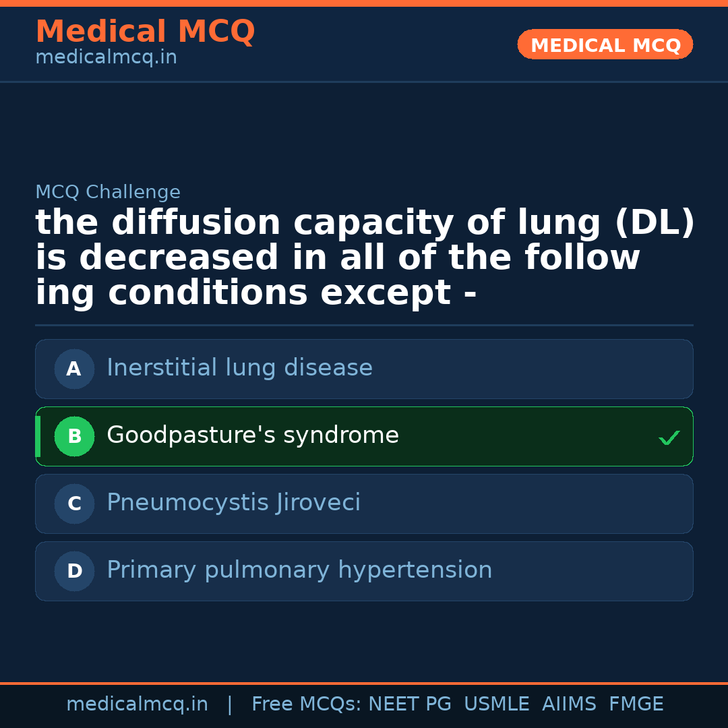This screenshot has height=728, width=728.
Task: Click the MCQ Challenge label
Action: coord(108,192)
